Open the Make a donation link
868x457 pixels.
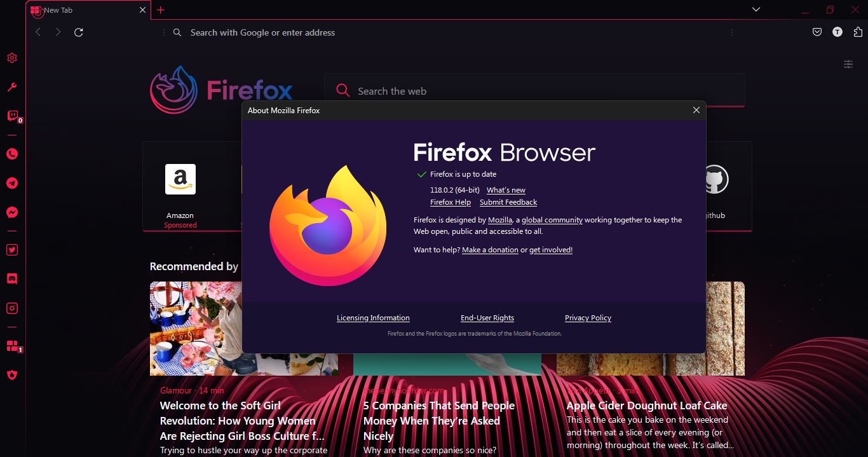point(490,250)
